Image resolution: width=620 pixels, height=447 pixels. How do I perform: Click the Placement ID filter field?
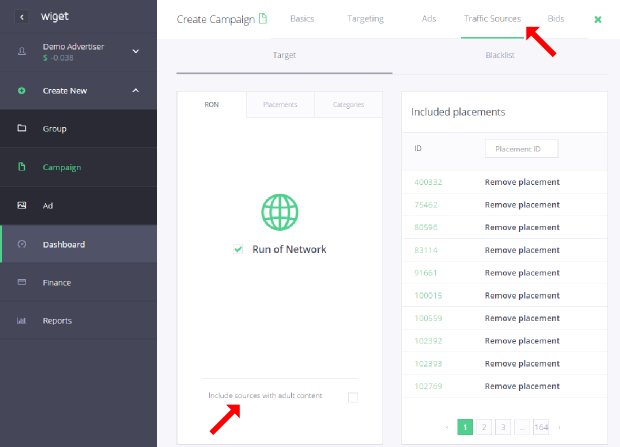(521, 148)
